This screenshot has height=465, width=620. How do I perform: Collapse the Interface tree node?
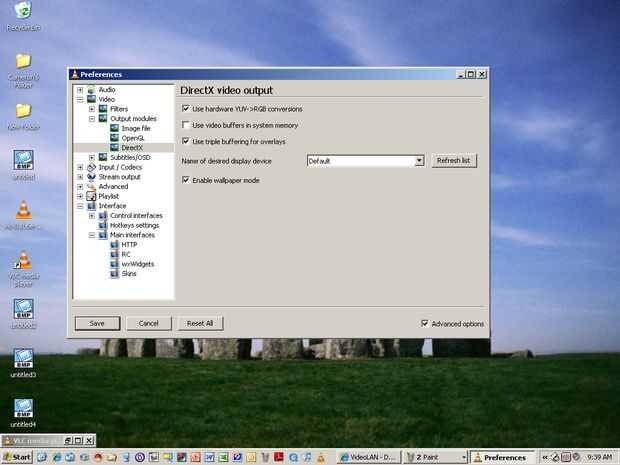(x=80, y=206)
